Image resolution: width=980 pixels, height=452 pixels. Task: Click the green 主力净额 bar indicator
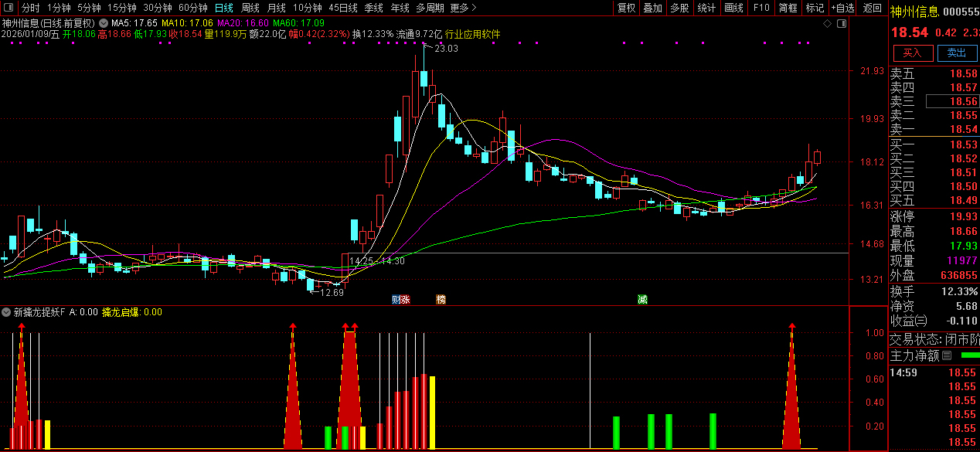969,355
